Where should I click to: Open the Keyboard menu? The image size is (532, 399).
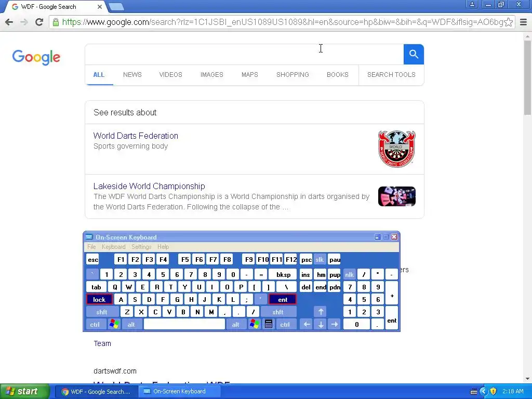pos(114,247)
